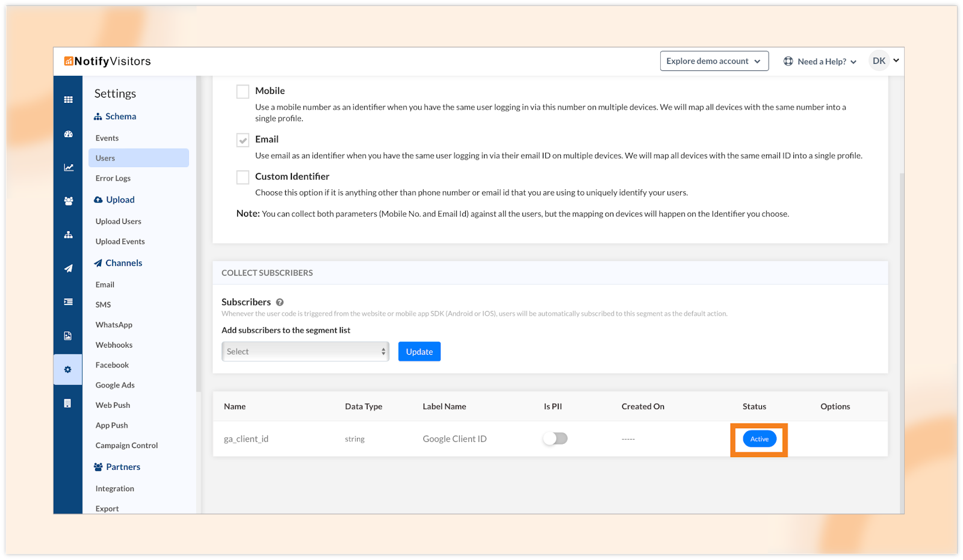Screen dimensions: 963x560
Task: Click the Data Type column header
Action: (364, 407)
